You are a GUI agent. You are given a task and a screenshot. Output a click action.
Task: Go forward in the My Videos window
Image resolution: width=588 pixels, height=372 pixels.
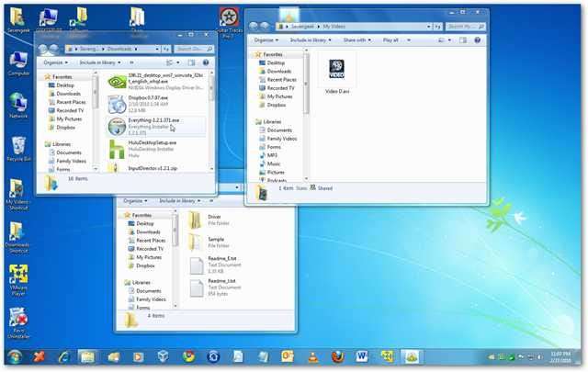(x=266, y=27)
